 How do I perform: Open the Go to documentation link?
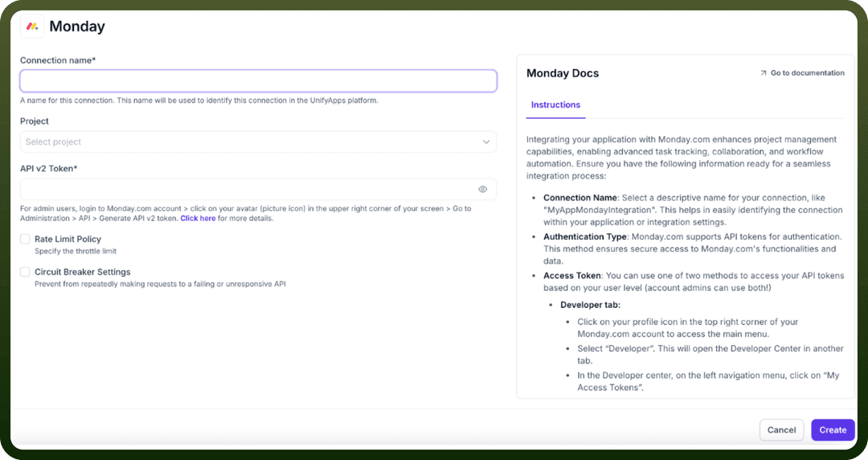tap(807, 73)
